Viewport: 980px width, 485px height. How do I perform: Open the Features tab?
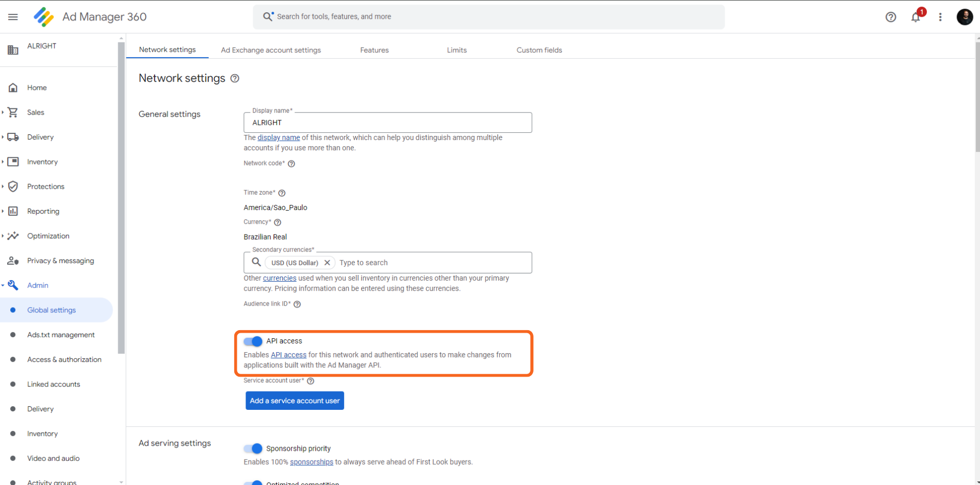coord(374,50)
